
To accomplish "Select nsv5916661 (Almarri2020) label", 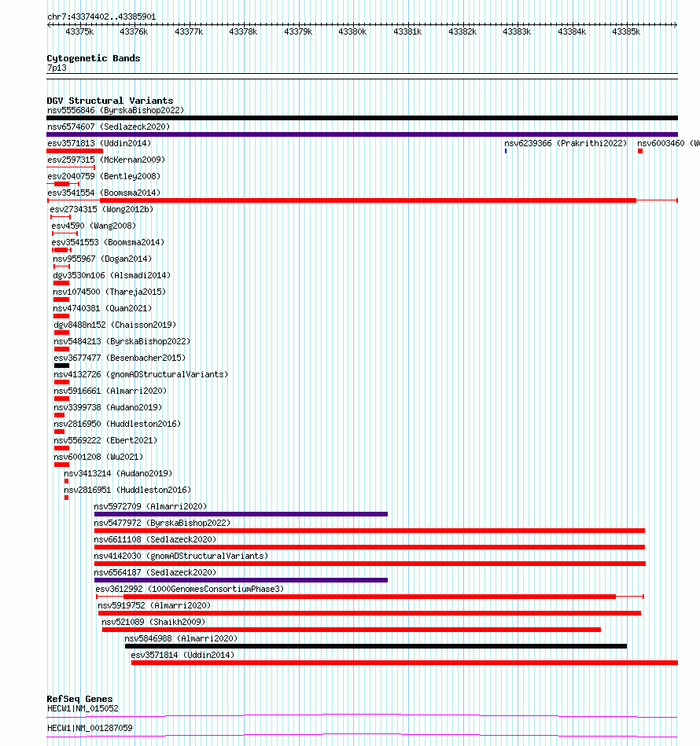I will coord(110,391).
